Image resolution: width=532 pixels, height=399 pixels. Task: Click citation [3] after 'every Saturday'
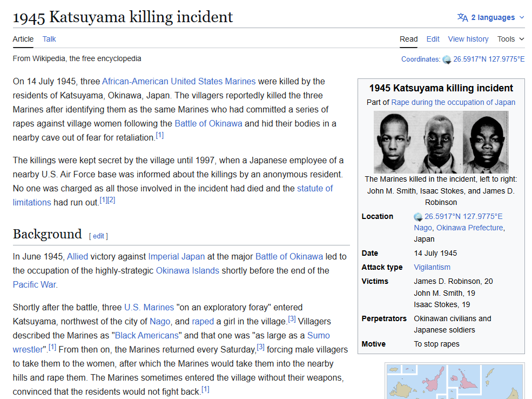point(260,348)
